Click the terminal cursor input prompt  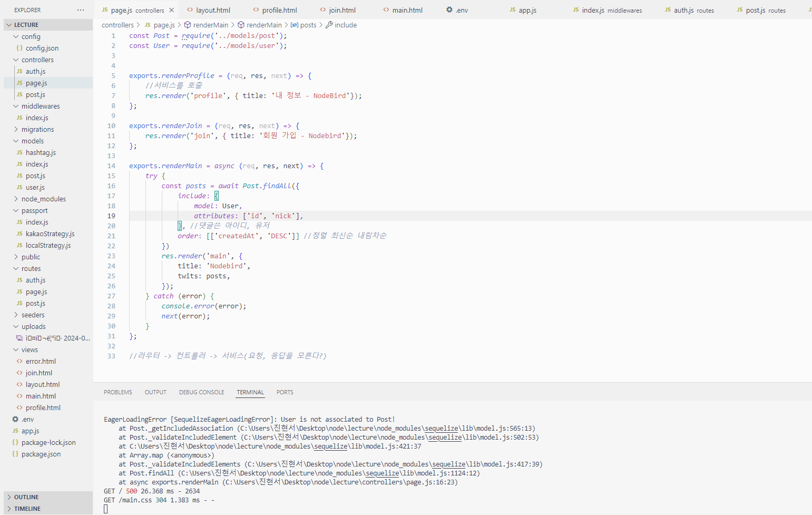click(106, 509)
